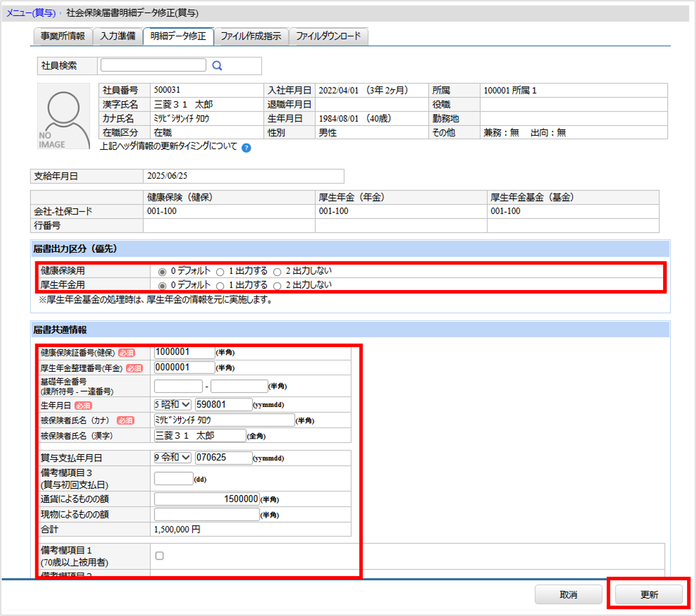Open the 令和 era dropdown for 賞与支給年月日
The image size is (696, 616).
click(x=173, y=457)
